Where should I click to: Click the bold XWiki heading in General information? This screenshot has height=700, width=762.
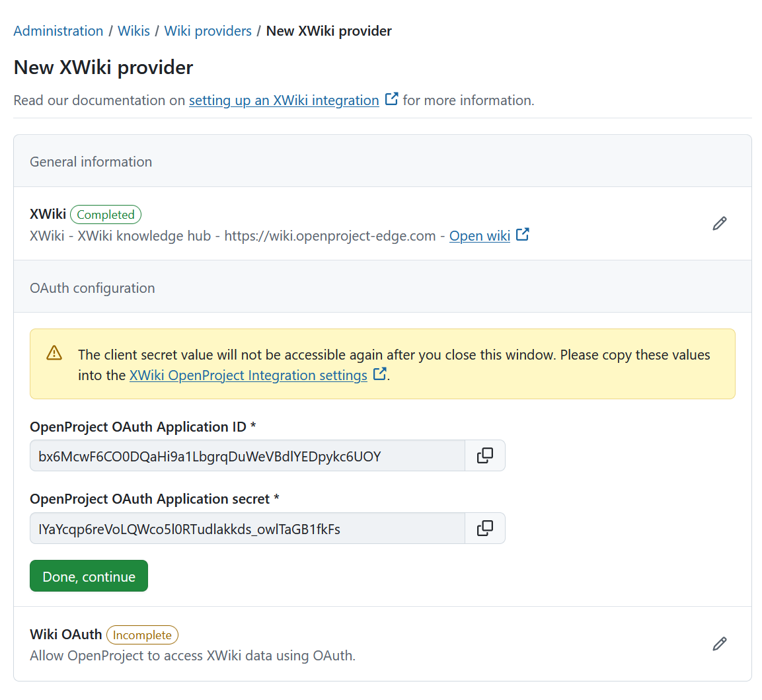point(48,214)
